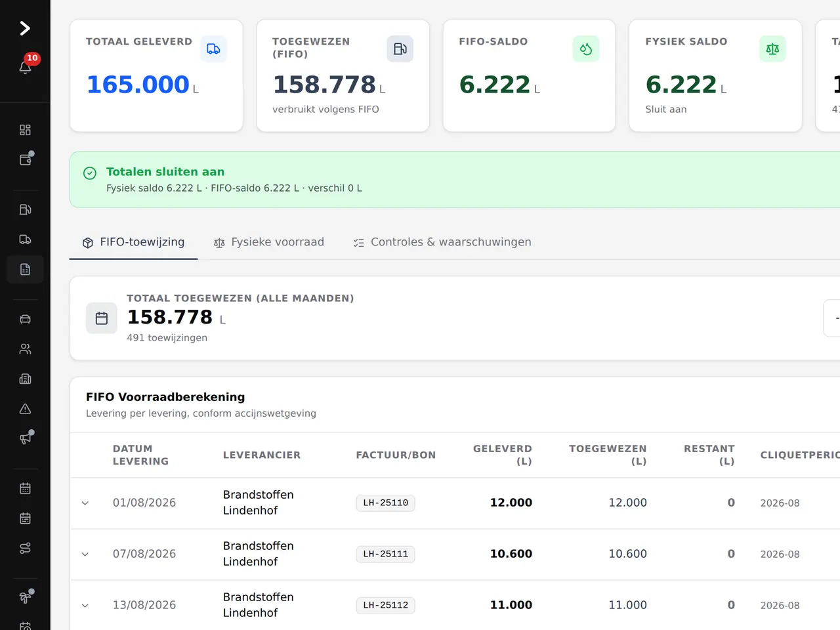Open the megaphone icon in sidebar
This screenshot has height=630, width=840.
[x=25, y=438]
